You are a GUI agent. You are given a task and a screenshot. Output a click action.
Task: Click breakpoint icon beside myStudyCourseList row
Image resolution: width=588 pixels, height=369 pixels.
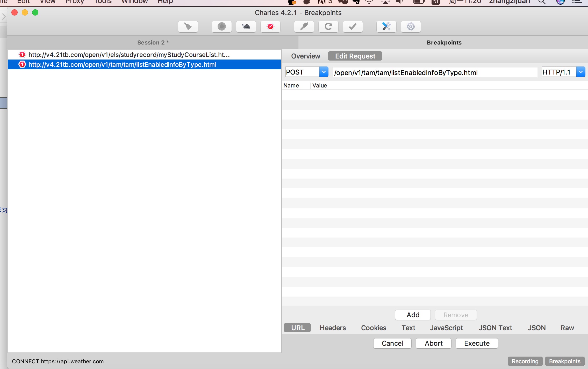[x=22, y=55]
